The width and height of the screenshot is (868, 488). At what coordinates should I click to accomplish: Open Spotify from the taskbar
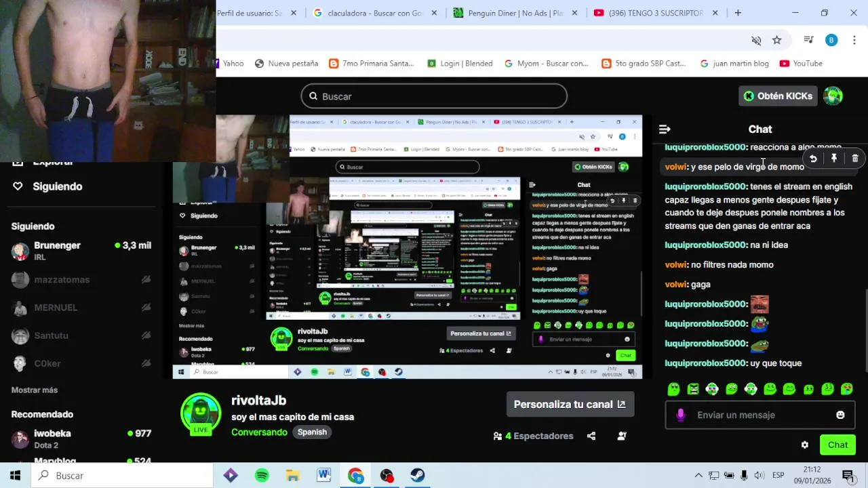[262, 475]
